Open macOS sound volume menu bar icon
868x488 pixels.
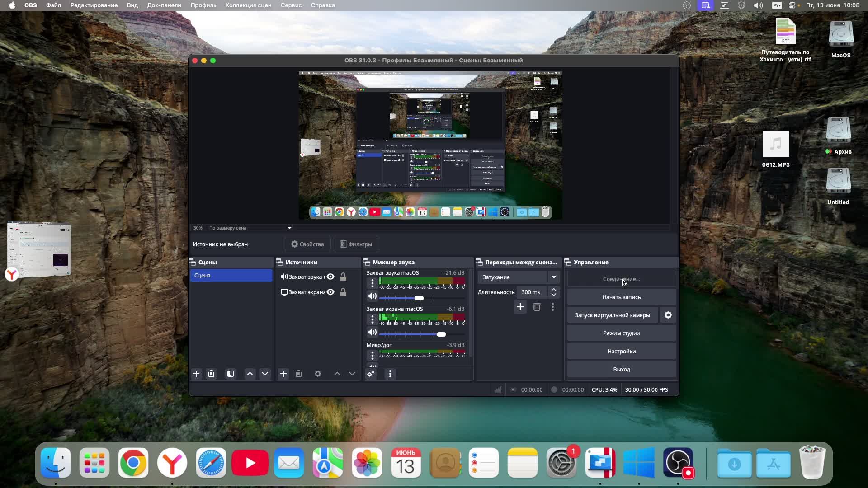(x=758, y=5)
